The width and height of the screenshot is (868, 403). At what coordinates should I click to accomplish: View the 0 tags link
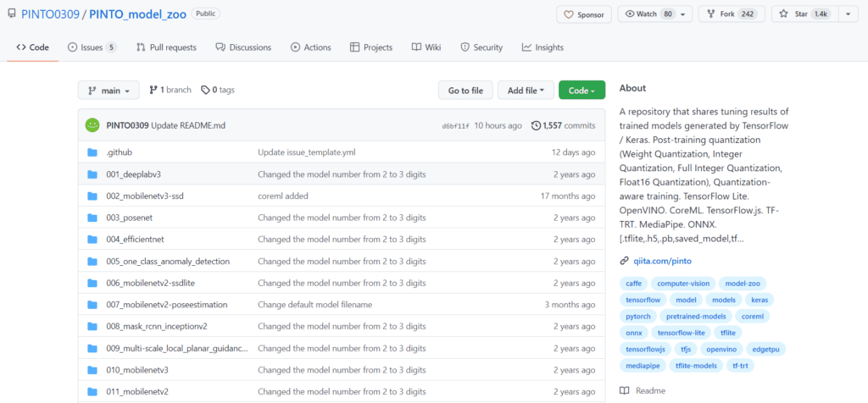(218, 90)
